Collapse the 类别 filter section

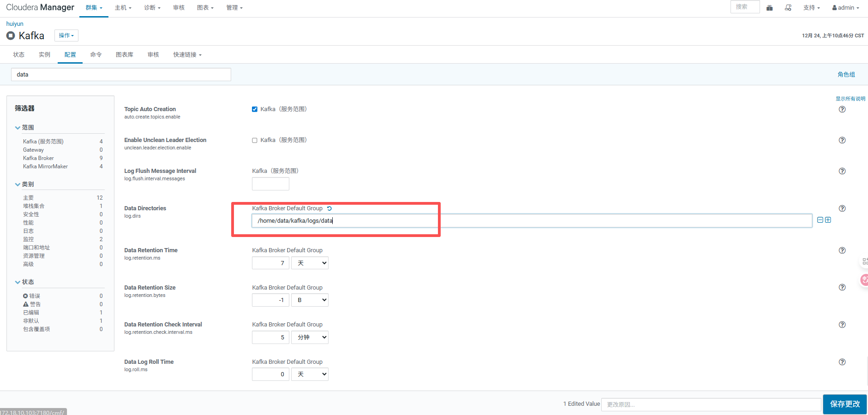coord(24,184)
